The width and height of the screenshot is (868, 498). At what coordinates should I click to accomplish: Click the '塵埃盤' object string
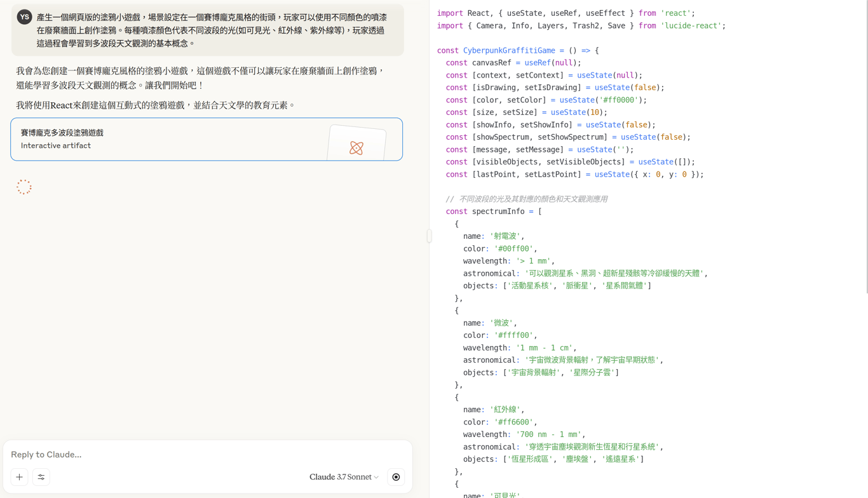pyautogui.click(x=577, y=459)
